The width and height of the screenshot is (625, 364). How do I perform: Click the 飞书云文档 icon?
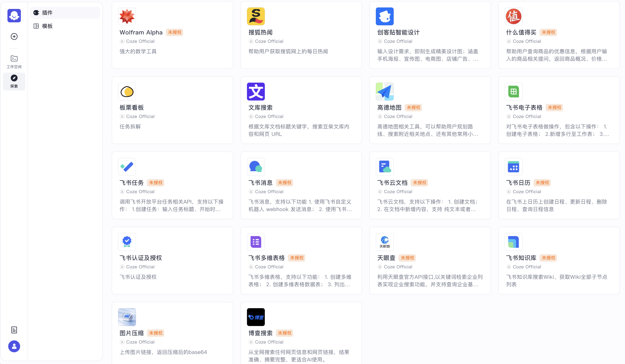coord(385,167)
